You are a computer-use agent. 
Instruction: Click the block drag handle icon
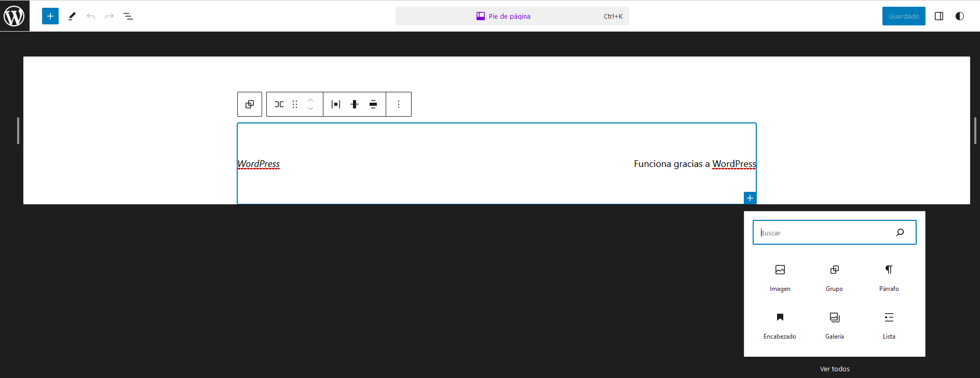(x=295, y=104)
